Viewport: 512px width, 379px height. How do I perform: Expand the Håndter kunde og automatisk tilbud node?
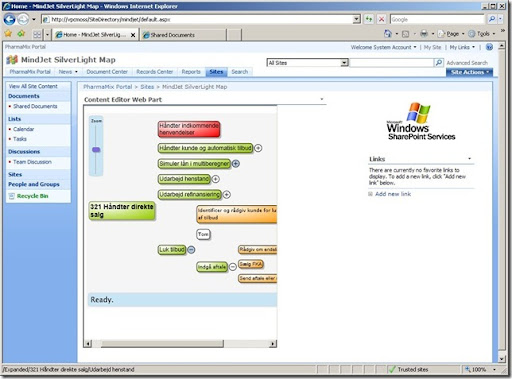tap(258, 148)
